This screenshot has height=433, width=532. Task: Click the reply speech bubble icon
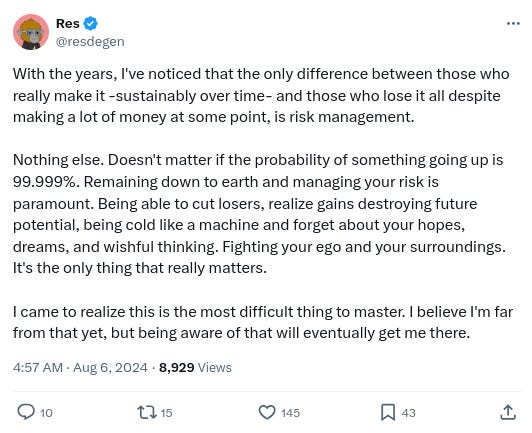pos(26,412)
